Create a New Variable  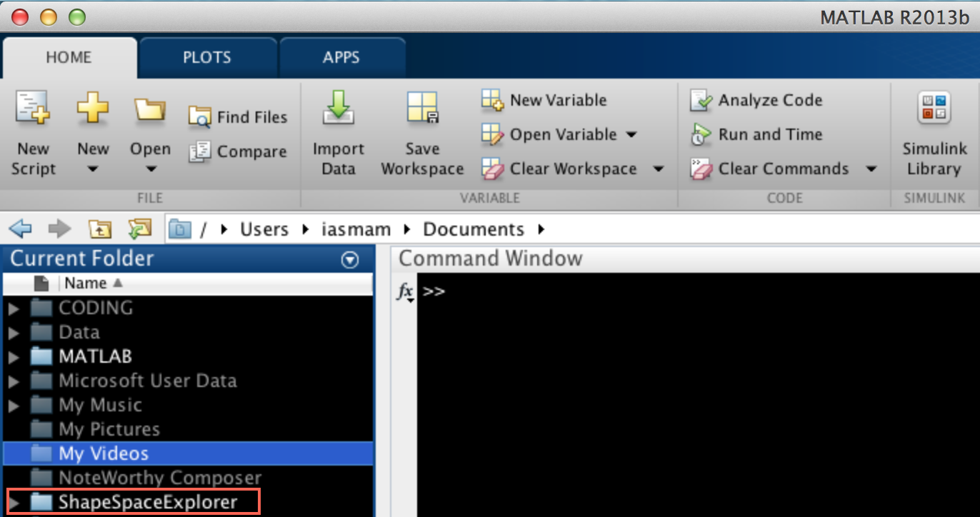[544, 100]
